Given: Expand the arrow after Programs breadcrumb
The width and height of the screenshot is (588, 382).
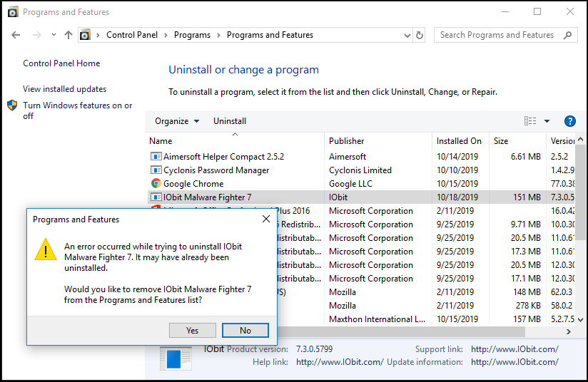Looking at the screenshot, I should (x=218, y=35).
